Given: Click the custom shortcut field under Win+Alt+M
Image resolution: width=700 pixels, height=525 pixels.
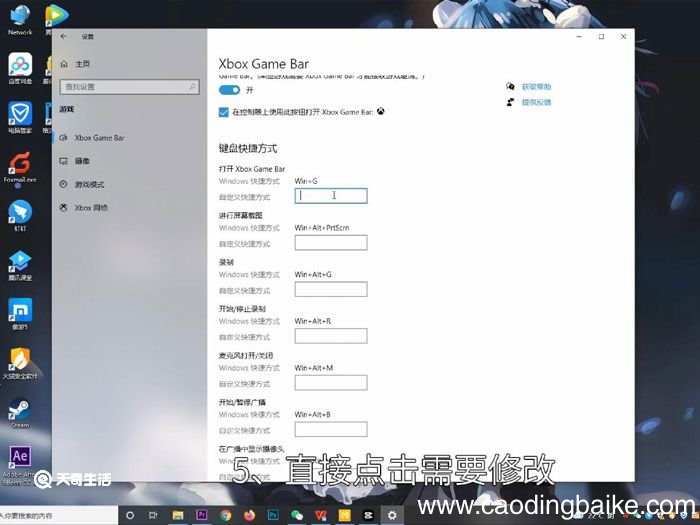Looking at the screenshot, I should 331,383.
